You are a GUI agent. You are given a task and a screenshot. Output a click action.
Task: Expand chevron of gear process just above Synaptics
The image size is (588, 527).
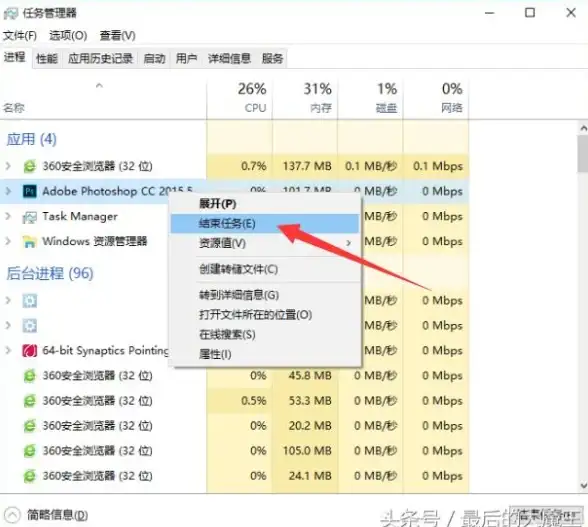pos(8,326)
